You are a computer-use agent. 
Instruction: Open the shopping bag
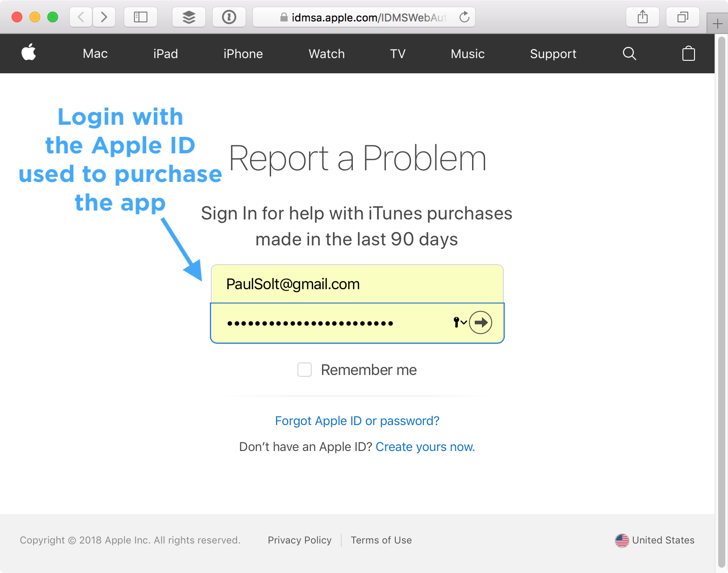click(x=688, y=54)
